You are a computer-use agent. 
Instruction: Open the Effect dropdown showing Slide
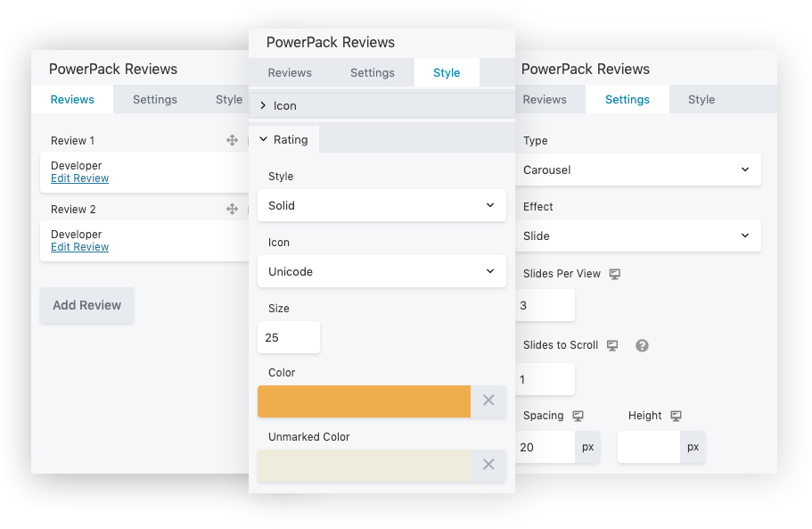[x=638, y=236]
